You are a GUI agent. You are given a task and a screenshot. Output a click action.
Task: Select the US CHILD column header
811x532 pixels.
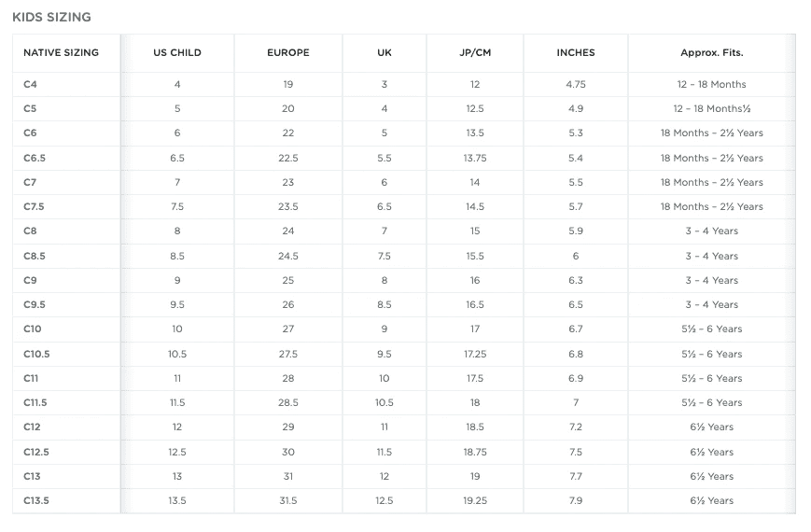(x=177, y=53)
